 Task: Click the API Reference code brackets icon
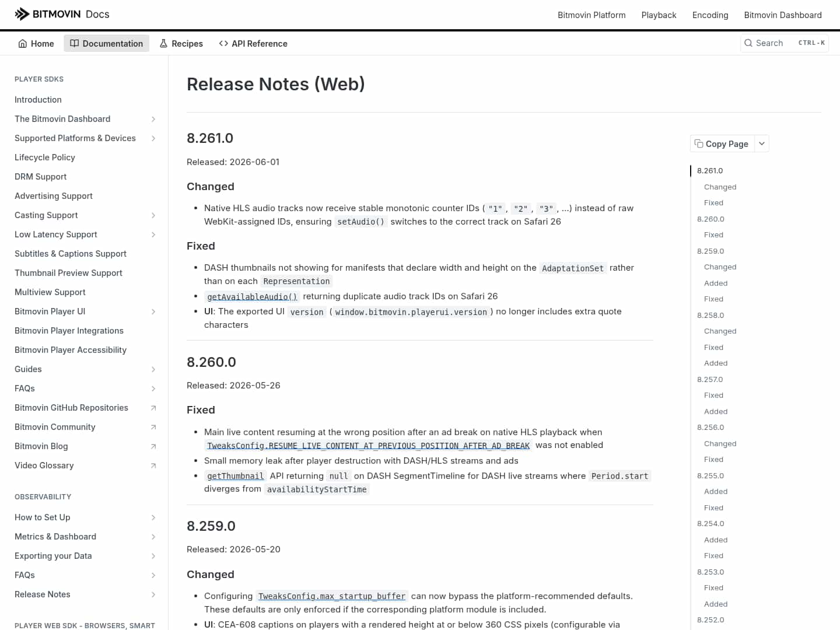(x=223, y=44)
